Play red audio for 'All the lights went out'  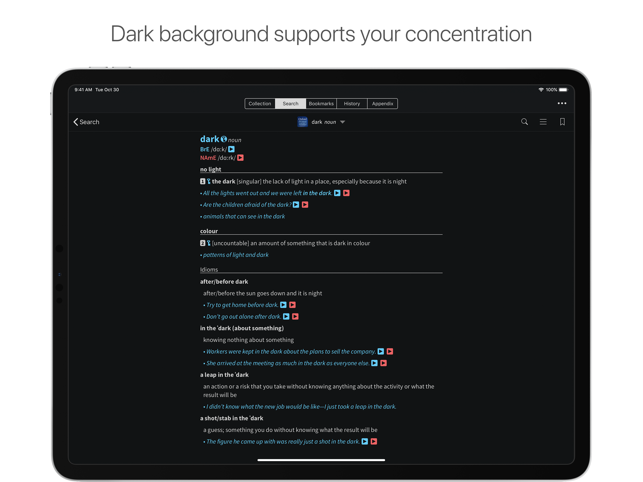tap(346, 193)
